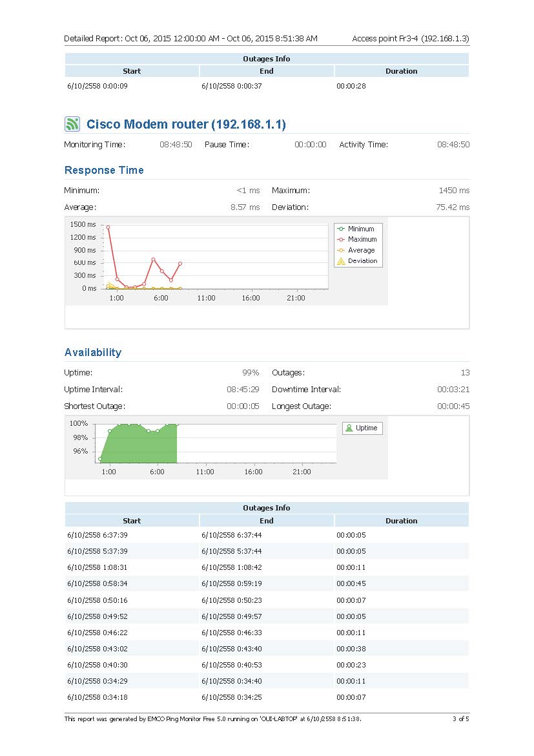Click the 00:00:45 duration in outage row
534x756 pixels.
tap(351, 584)
